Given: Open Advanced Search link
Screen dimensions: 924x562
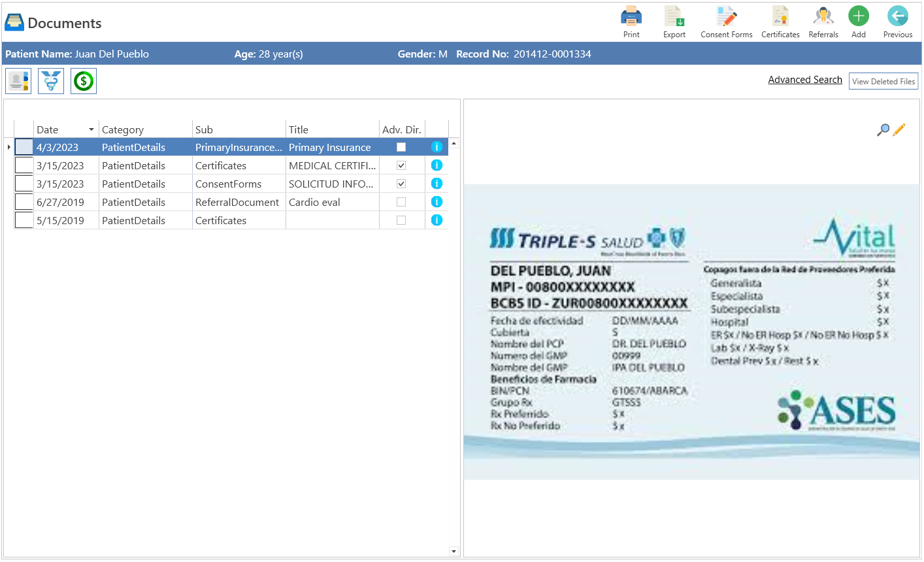Looking at the screenshot, I should [x=805, y=80].
